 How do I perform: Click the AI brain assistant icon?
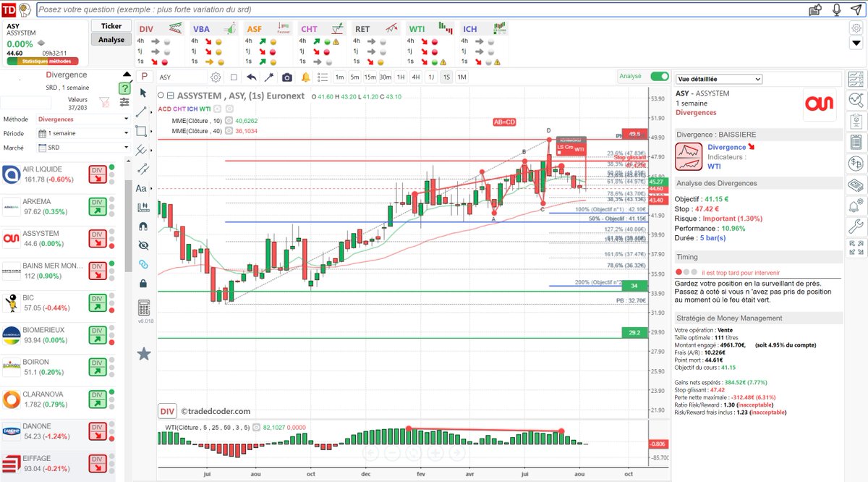click(25, 9)
